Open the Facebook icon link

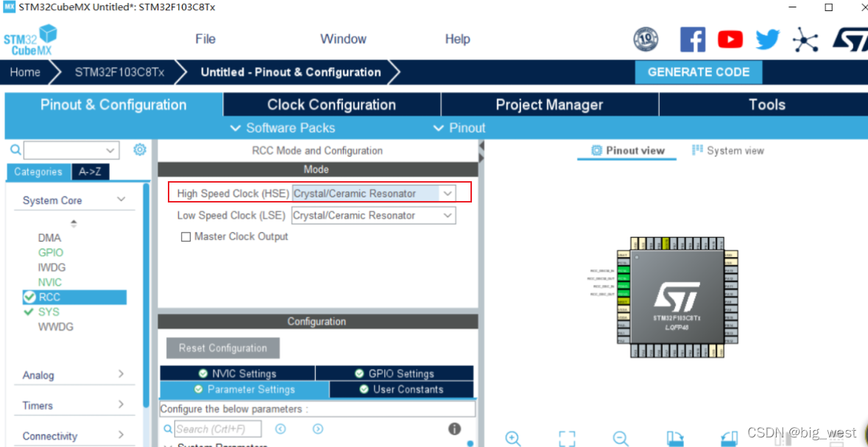tap(693, 39)
